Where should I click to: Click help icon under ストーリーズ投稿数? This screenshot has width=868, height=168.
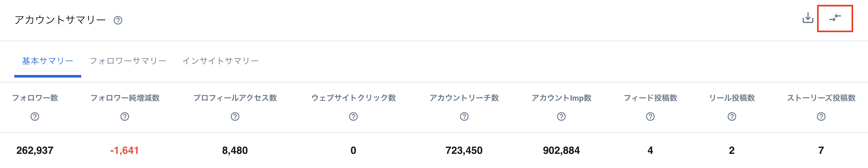821,117
